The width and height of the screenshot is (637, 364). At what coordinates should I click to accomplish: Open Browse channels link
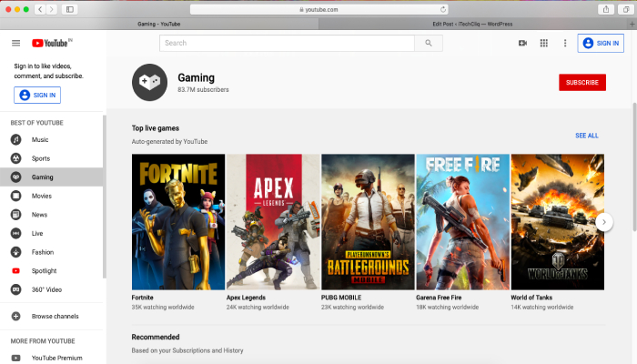click(x=56, y=316)
